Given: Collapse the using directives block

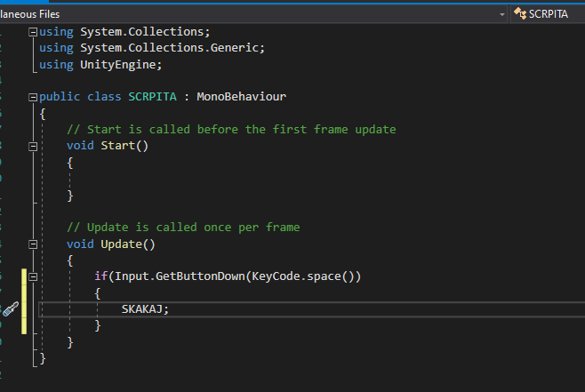Looking at the screenshot, I should point(34,32).
